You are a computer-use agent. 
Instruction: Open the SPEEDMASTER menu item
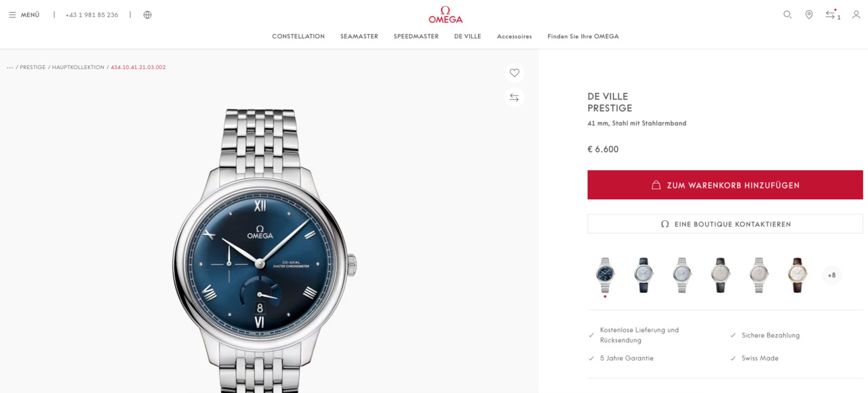416,37
